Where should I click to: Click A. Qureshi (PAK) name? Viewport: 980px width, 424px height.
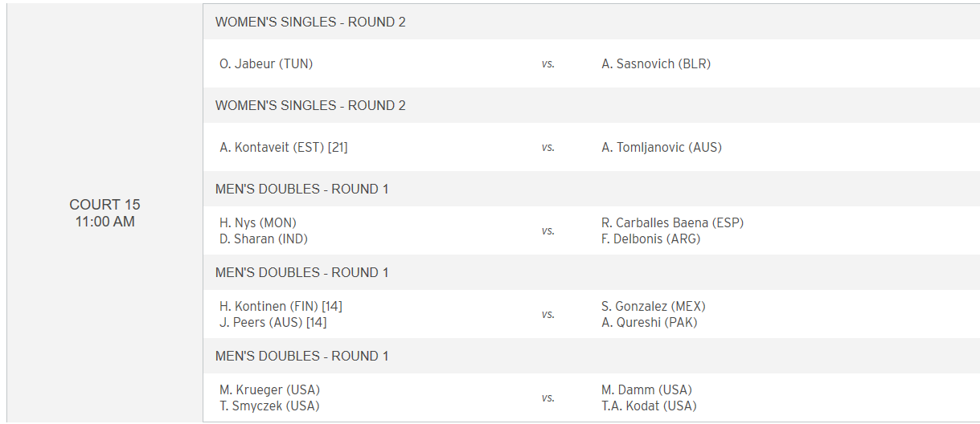(x=650, y=322)
